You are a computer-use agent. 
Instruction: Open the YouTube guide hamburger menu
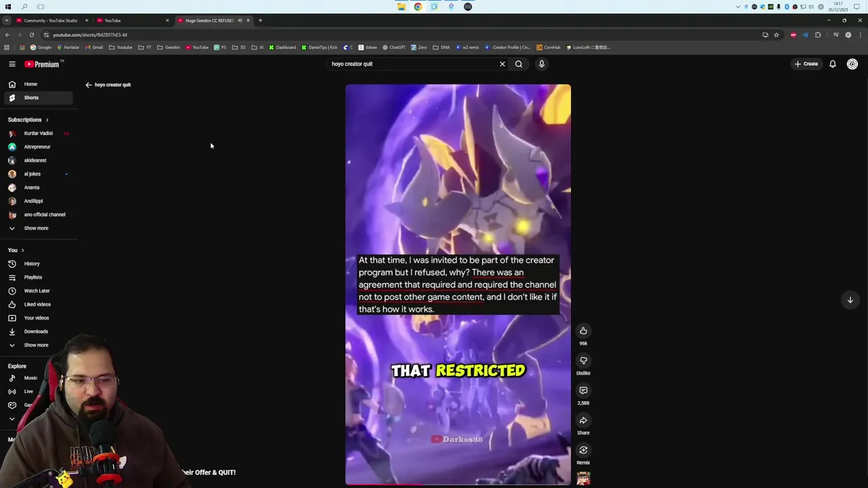tap(12, 64)
